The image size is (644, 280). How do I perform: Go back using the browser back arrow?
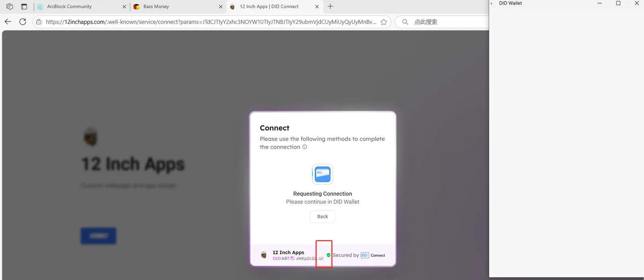8,22
